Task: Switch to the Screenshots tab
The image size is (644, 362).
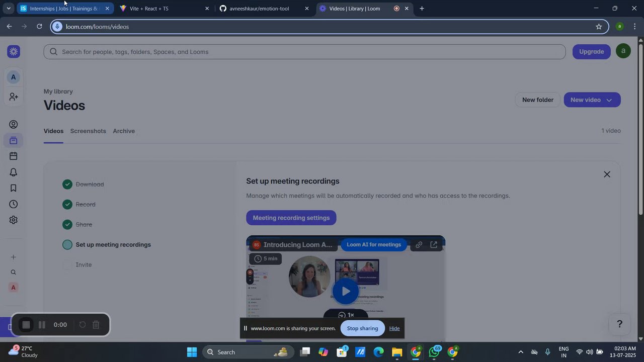Action: [x=88, y=131]
